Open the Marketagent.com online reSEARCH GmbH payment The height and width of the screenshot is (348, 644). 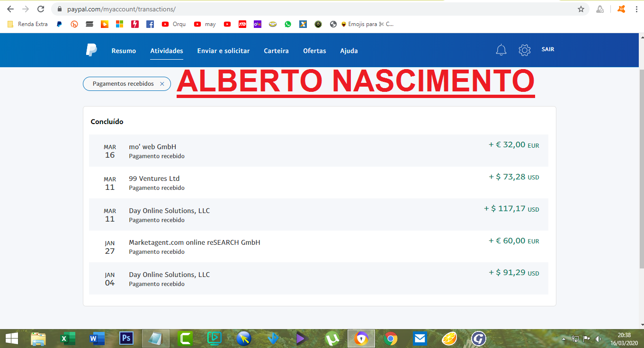coord(319,247)
